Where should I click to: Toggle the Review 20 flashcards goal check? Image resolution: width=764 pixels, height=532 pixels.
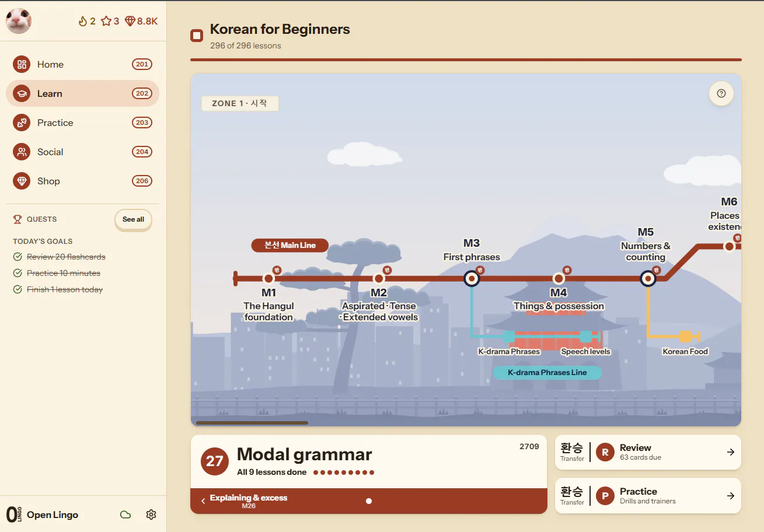(18, 257)
